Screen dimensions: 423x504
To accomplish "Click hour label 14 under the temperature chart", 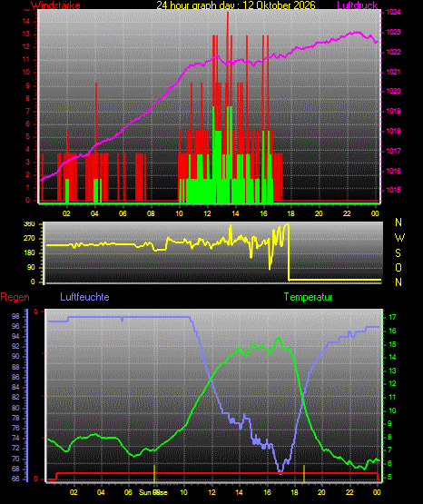I will click(x=239, y=492).
